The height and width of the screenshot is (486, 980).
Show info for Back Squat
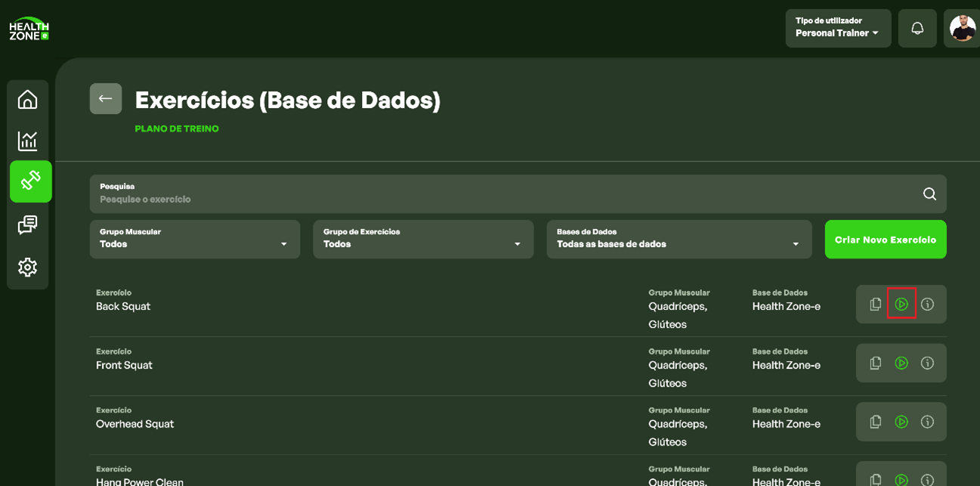(x=928, y=304)
